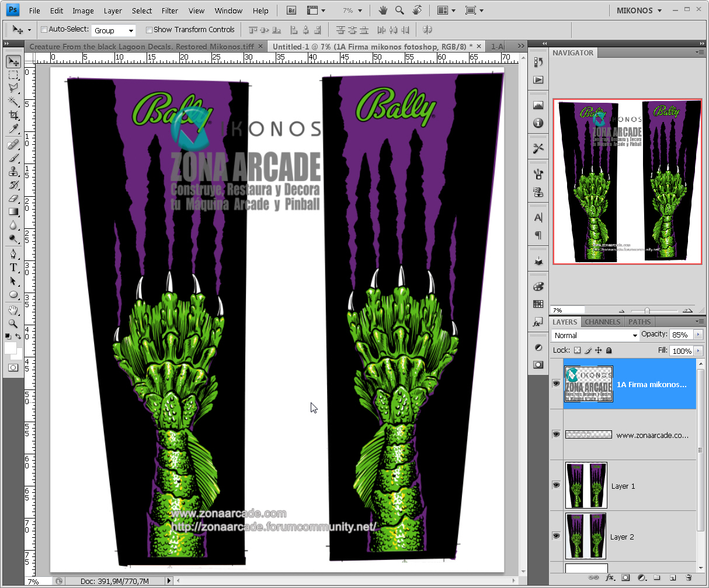Select the Horizontal Type tool

[12, 267]
